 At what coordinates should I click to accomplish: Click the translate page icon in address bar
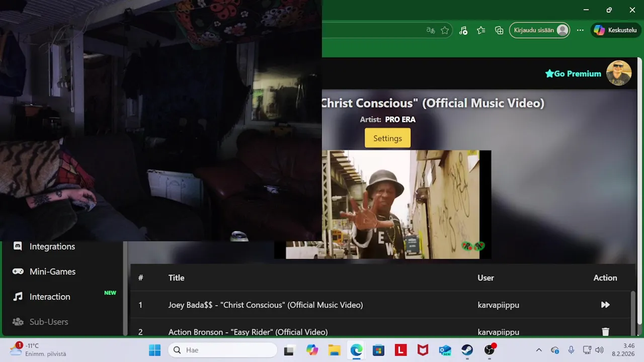pos(430,30)
